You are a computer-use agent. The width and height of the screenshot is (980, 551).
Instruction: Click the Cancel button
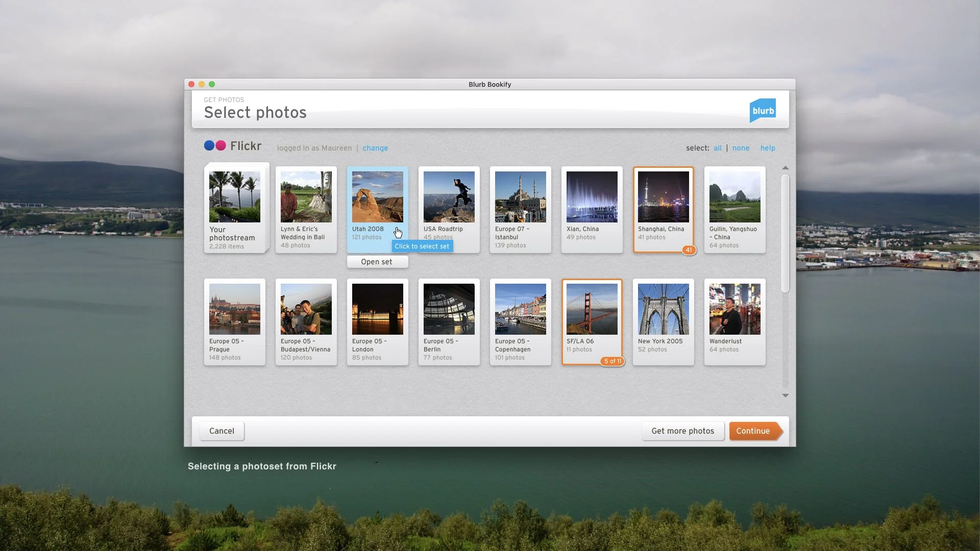221,431
